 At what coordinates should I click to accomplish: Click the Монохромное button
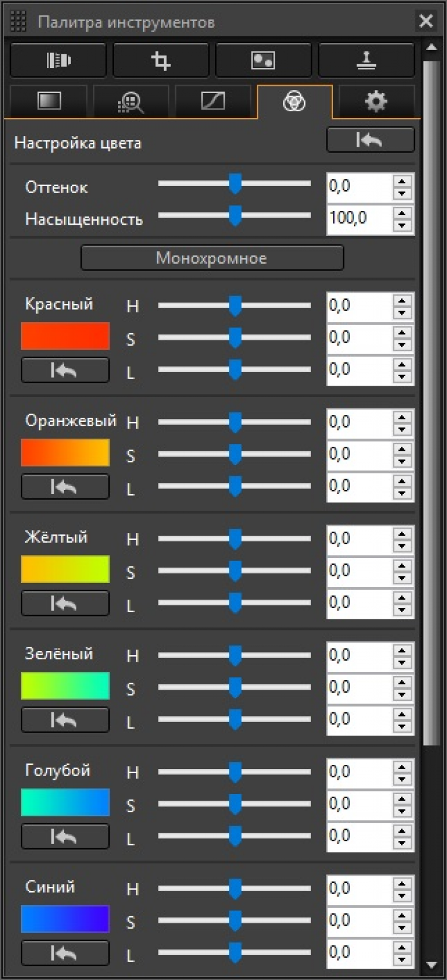click(212, 258)
